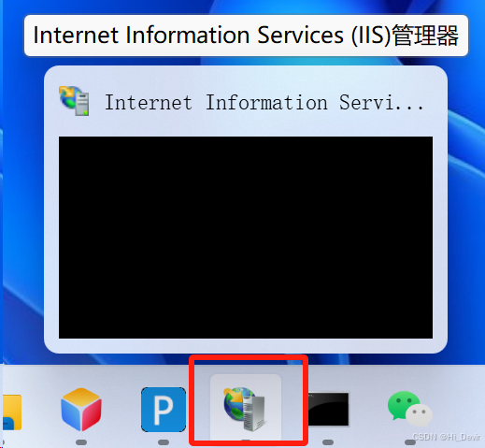Click the server tower in the IIS taskbar icon
Screen dimensions: 485x448
click(254, 413)
